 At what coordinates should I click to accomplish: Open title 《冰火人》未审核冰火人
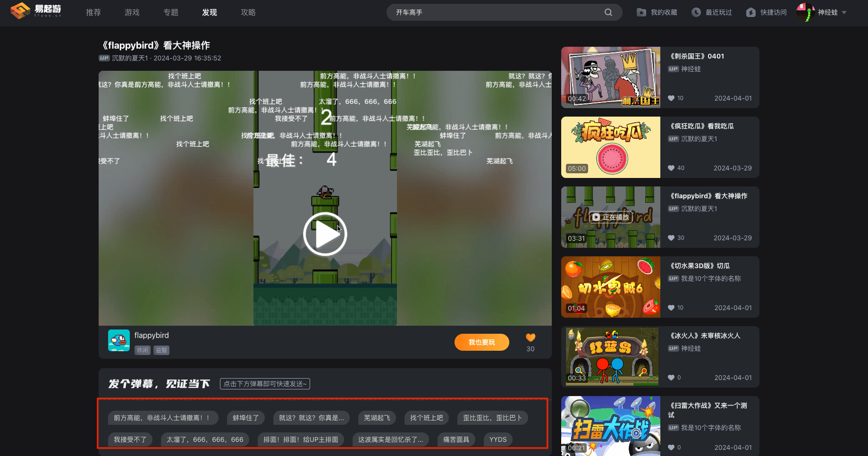705,336
